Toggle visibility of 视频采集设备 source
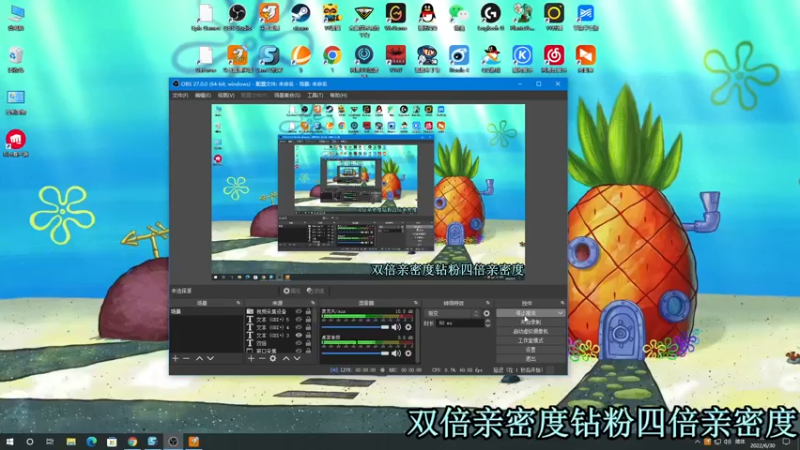This screenshot has height=450, width=800. coord(299,311)
